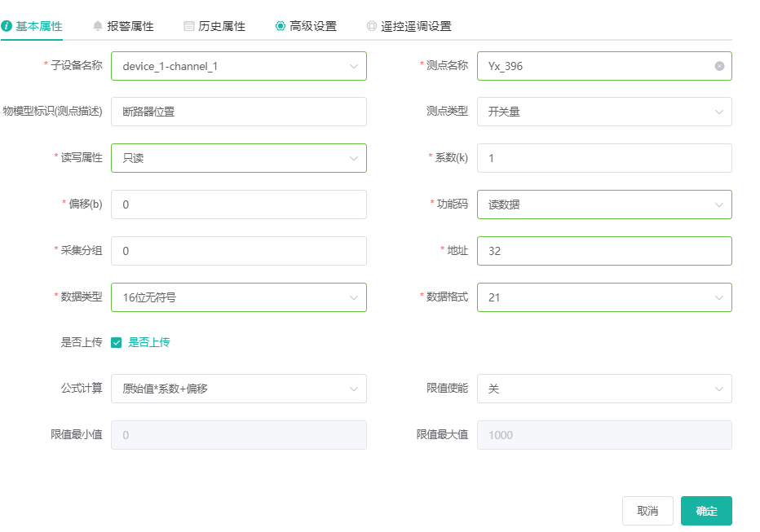Expand the 子设备名称 dropdown
Viewport: 760px width, 532px height.
(x=238, y=66)
